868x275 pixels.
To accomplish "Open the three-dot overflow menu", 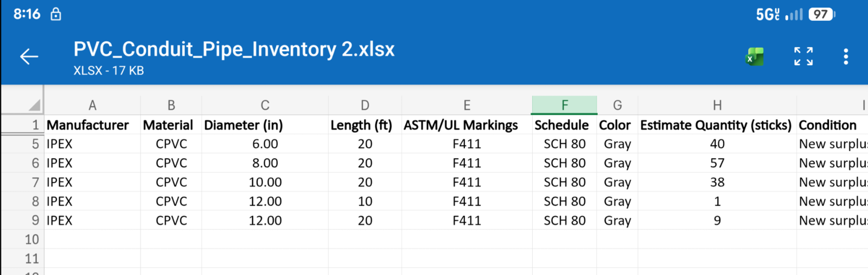I will click(845, 57).
